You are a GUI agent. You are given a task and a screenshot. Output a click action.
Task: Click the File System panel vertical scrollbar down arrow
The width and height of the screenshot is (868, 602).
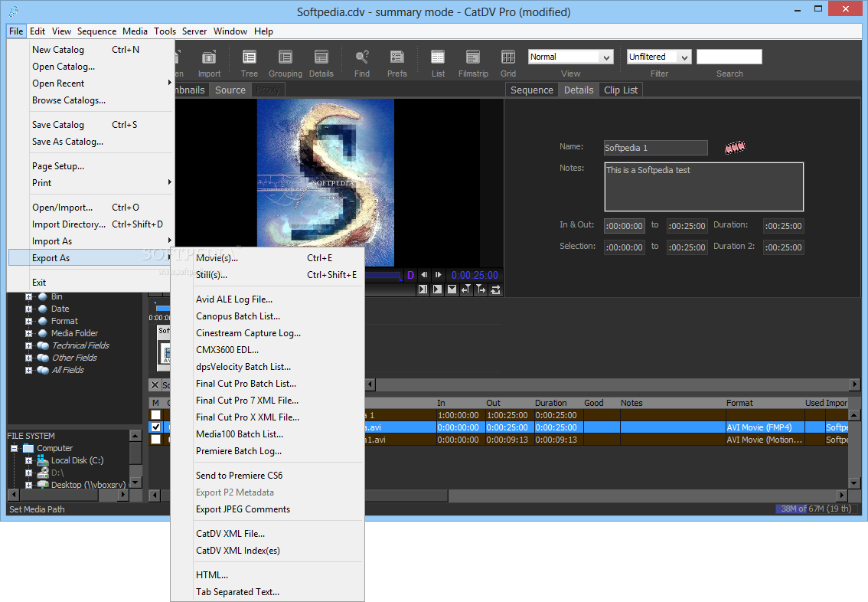click(x=135, y=483)
